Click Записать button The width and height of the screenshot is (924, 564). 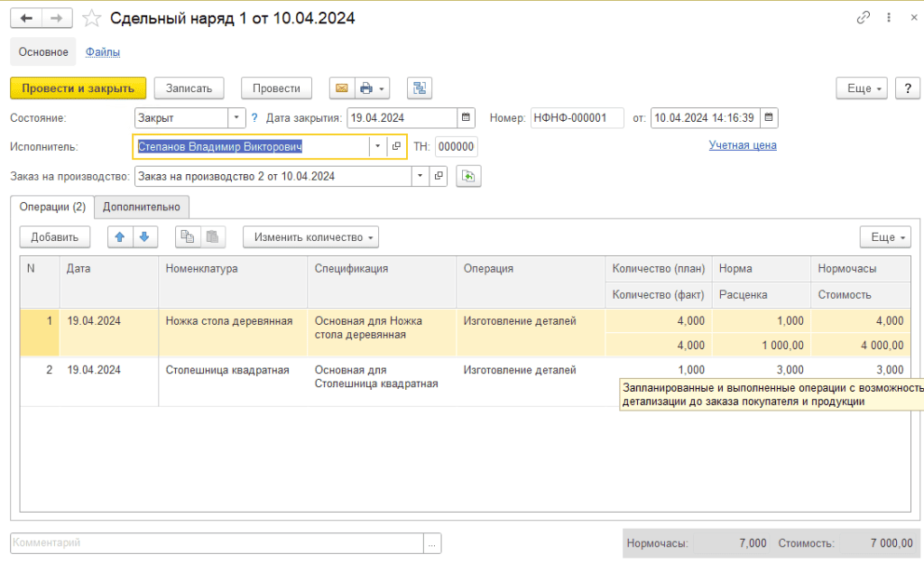click(189, 88)
